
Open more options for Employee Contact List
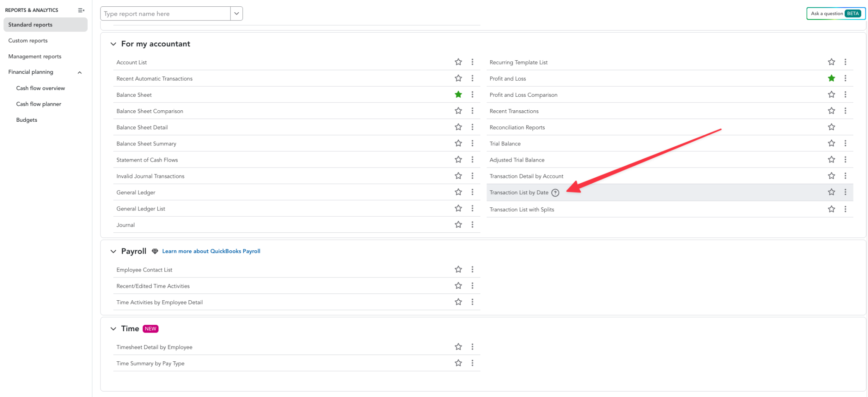coord(472,269)
